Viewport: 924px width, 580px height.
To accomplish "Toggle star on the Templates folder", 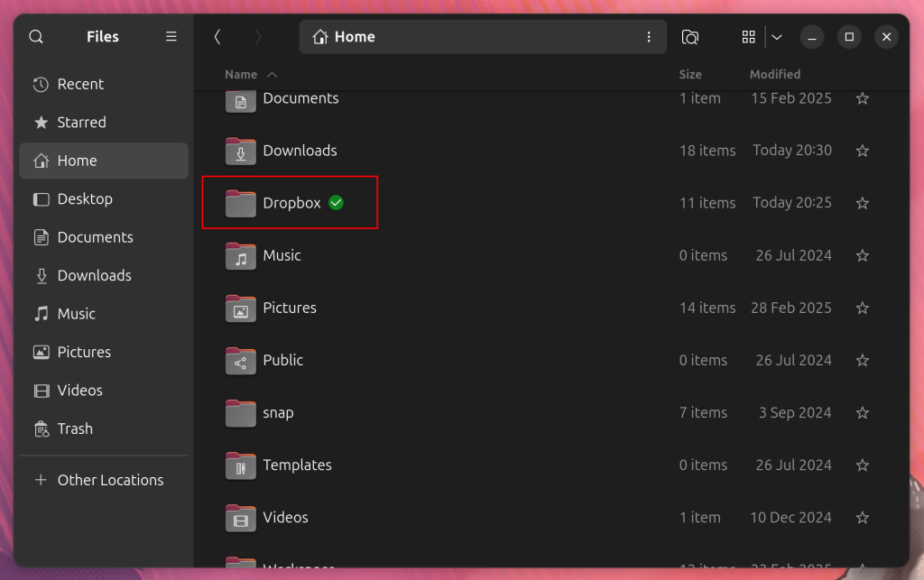I will (863, 465).
